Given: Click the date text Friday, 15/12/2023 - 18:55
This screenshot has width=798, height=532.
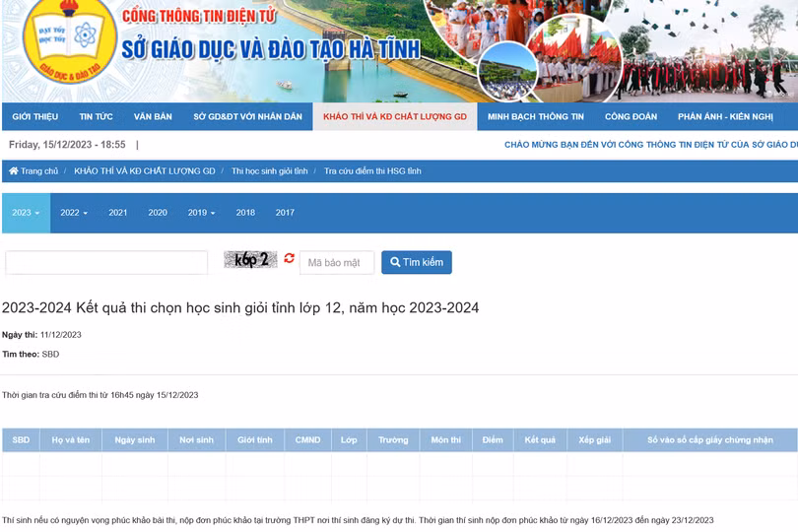Looking at the screenshot, I should tap(67, 145).
